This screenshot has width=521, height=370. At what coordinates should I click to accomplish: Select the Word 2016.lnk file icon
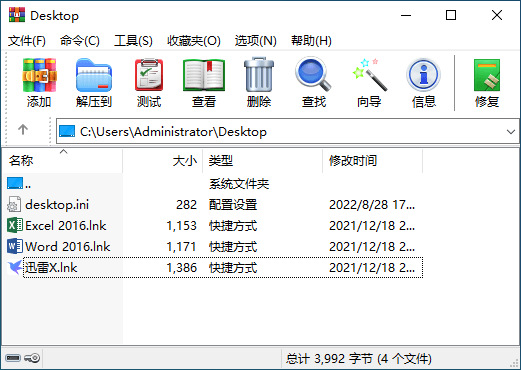click(15, 246)
